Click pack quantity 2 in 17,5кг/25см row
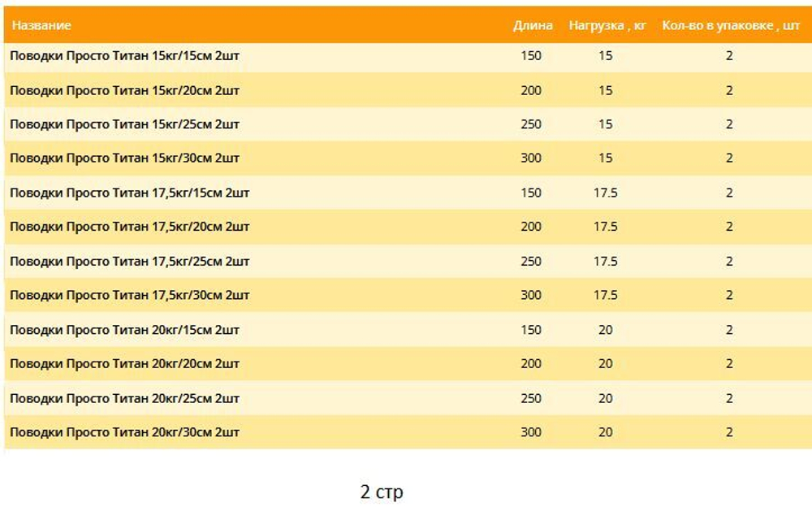This screenshot has height=529, width=812. pyautogui.click(x=729, y=261)
